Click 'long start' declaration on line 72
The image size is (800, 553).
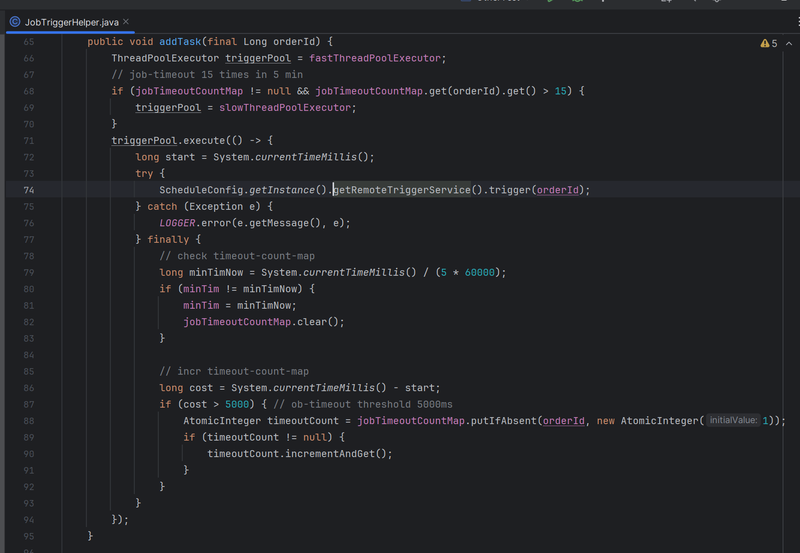pyautogui.click(x=165, y=157)
